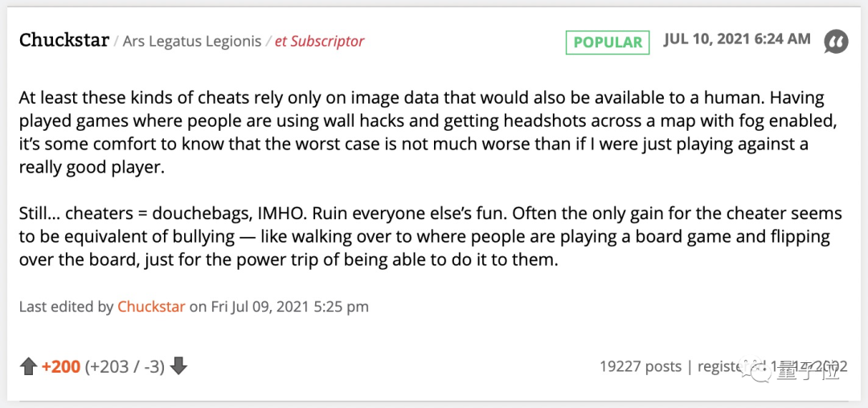
Task: Open the JUL 10, 2021 6:24 AM permalink
Action: [737, 40]
